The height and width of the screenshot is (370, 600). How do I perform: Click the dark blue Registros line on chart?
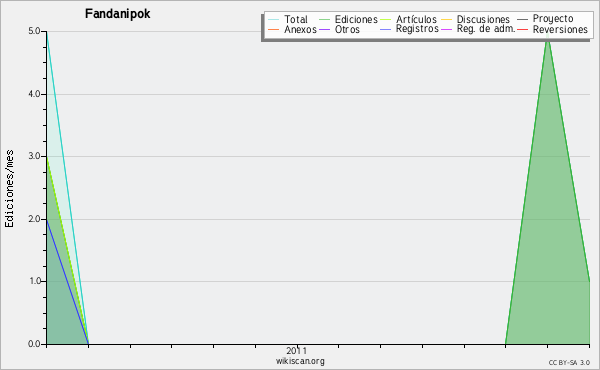coord(68,282)
